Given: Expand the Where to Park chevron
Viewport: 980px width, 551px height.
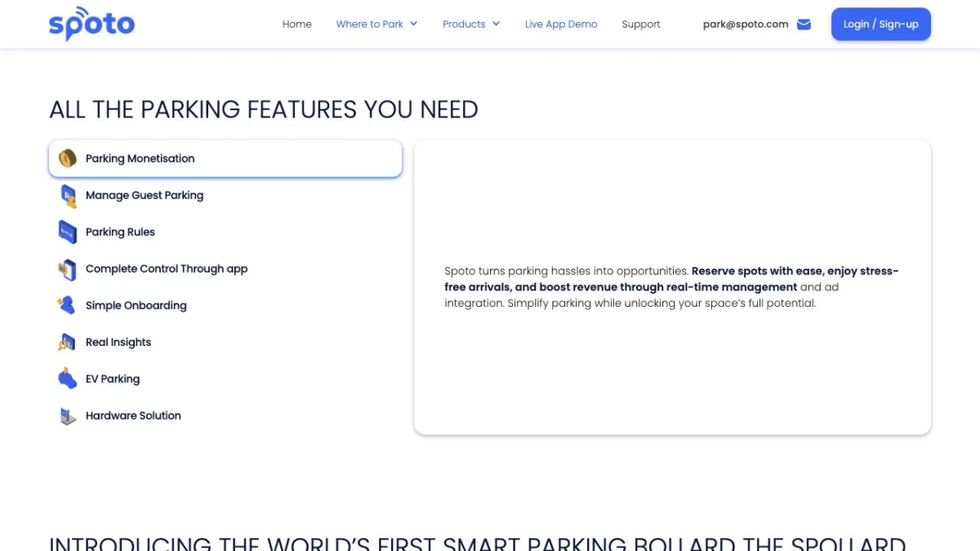Looking at the screenshot, I should tap(413, 24).
